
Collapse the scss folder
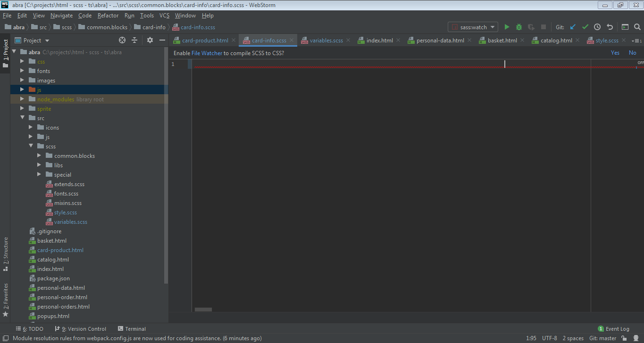(x=31, y=147)
